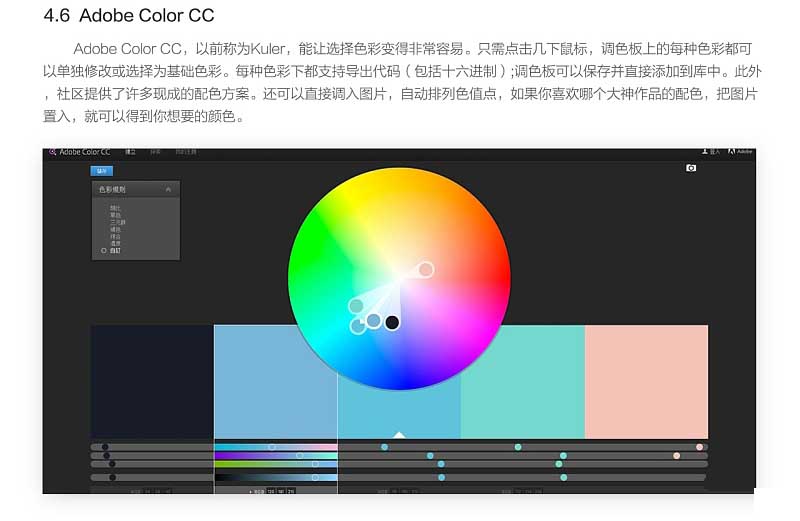Click the purple-to-teal gradient slider
The image size is (800, 521).
pyautogui.click(x=276, y=456)
